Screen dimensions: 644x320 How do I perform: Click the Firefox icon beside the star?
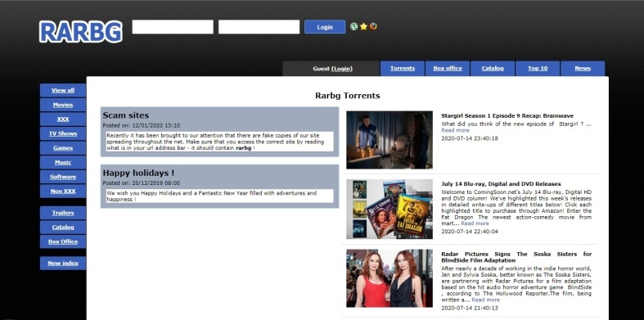click(373, 26)
